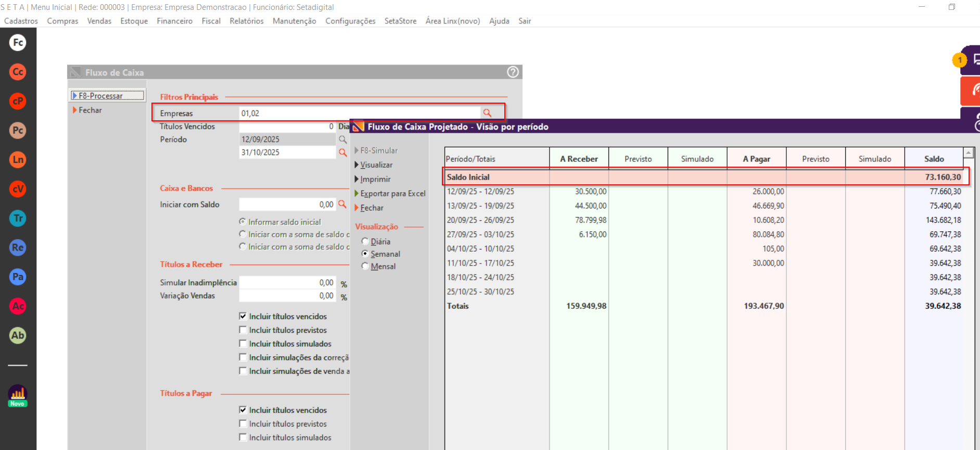The height and width of the screenshot is (450, 980).
Task: Open the end date picker for 31/10/2025
Action: (342, 153)
